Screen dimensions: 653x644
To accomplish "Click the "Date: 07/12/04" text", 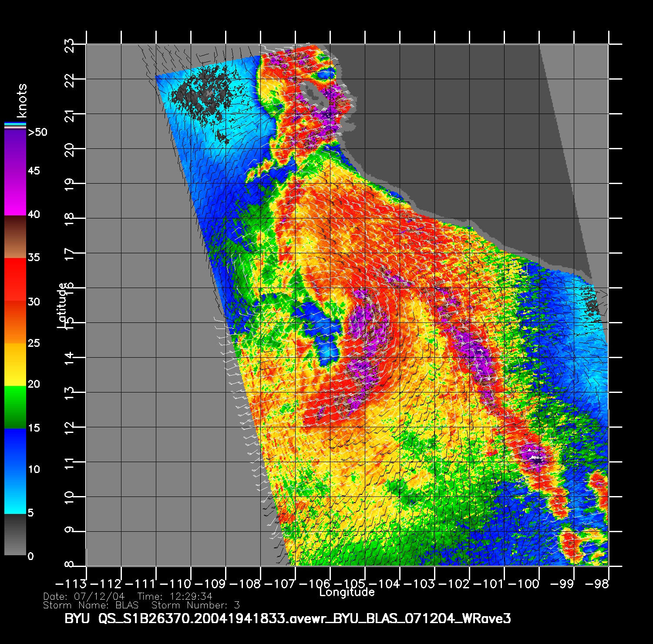I will (84, 596).
